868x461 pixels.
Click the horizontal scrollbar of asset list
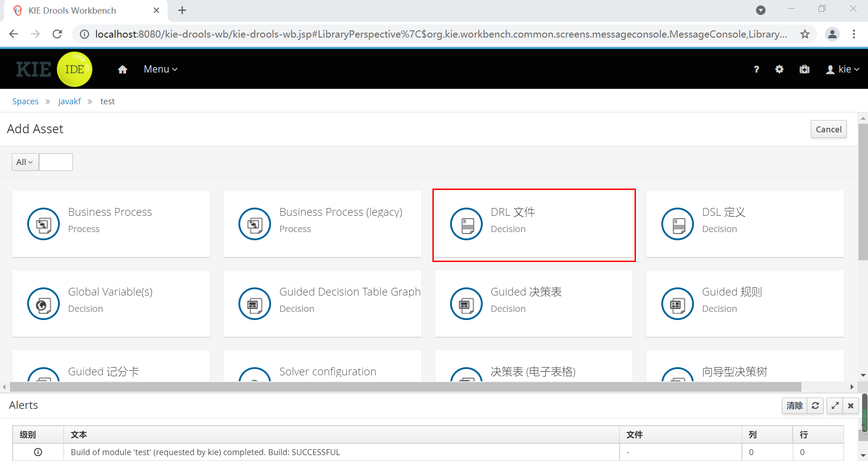pyautogui.click(x=406, y=387)
